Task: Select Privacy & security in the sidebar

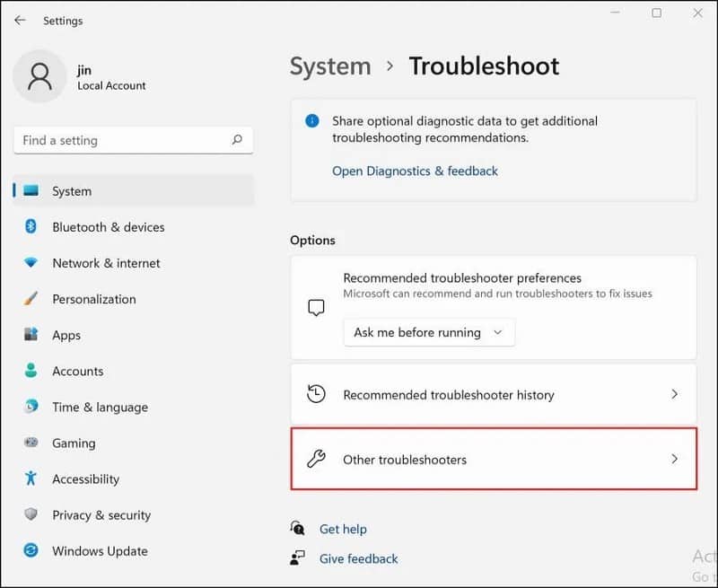Action: pyautogui.click(x=29, y=514)
